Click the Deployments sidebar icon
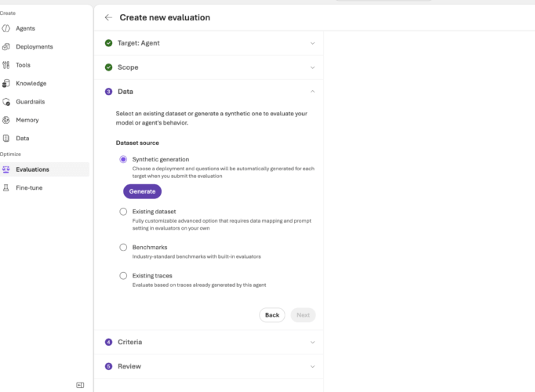535x392 pixels. tap(5, 47)
